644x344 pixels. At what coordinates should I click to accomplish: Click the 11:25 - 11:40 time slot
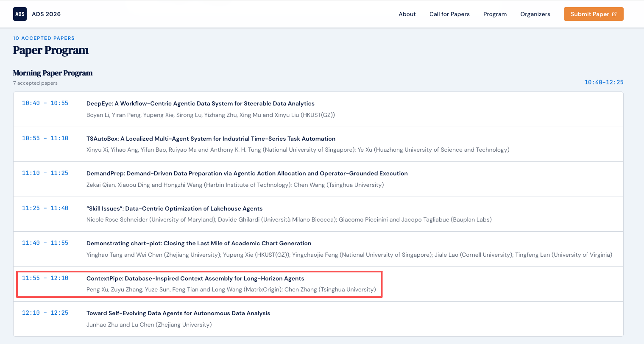click(x=45, y=208)
